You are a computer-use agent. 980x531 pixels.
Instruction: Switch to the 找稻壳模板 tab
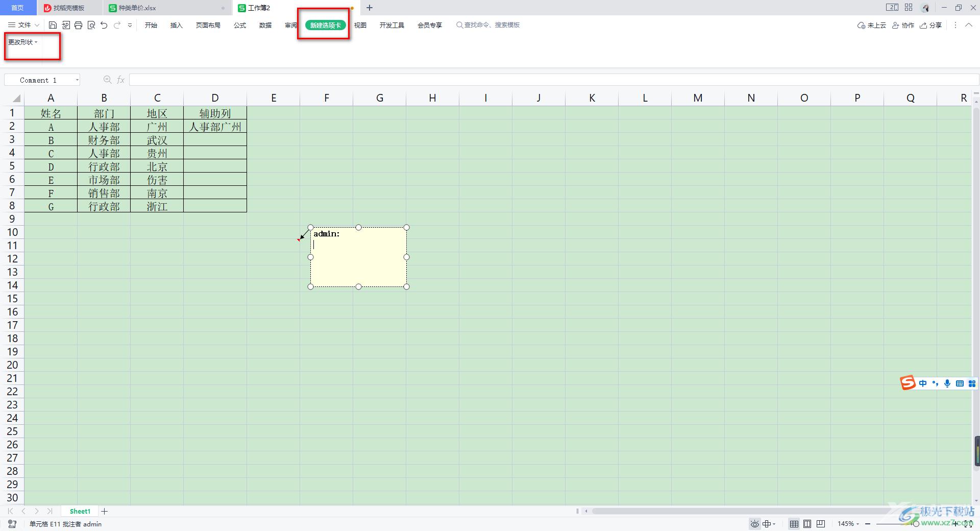point(69,8)
